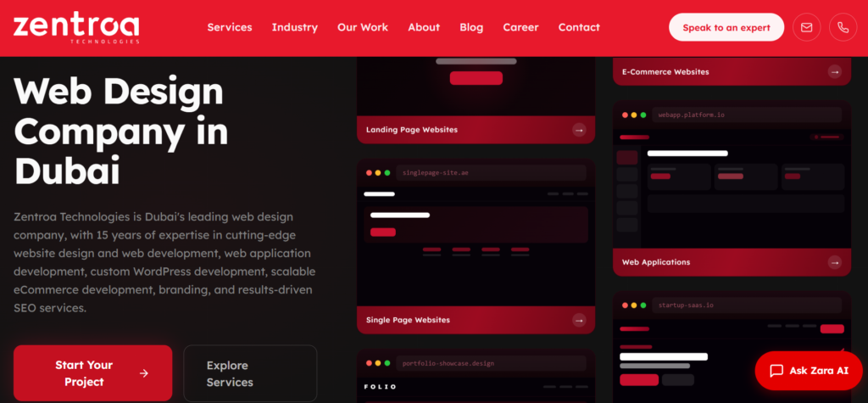Viewport: 868px width, 403px height.
Task: Click arrow icon on E-Commerce Websites card
Action: click(x=835, y=72)
